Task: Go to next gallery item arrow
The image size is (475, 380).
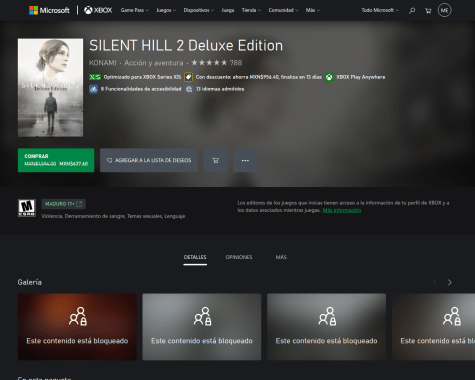Action: point(450,283)
